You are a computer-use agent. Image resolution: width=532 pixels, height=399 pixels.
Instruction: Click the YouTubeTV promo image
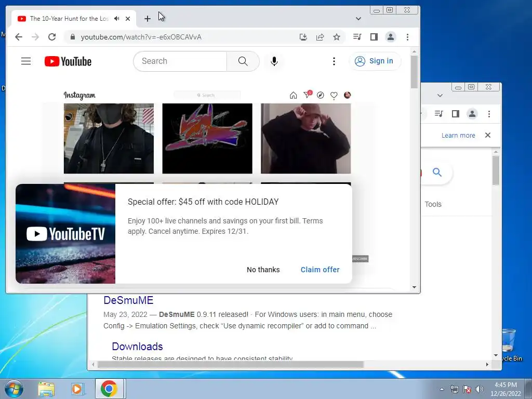pyautogui.click(x=65, y=234)
